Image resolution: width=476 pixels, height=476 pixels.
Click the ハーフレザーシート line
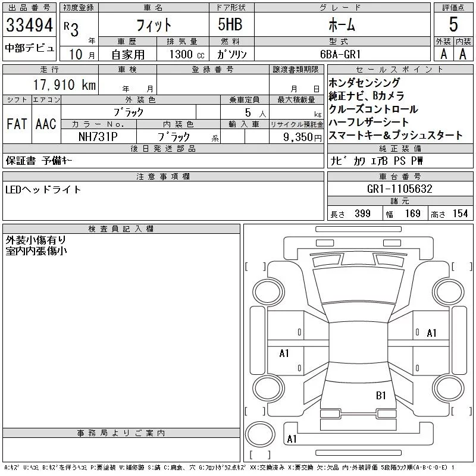point(368,122)
